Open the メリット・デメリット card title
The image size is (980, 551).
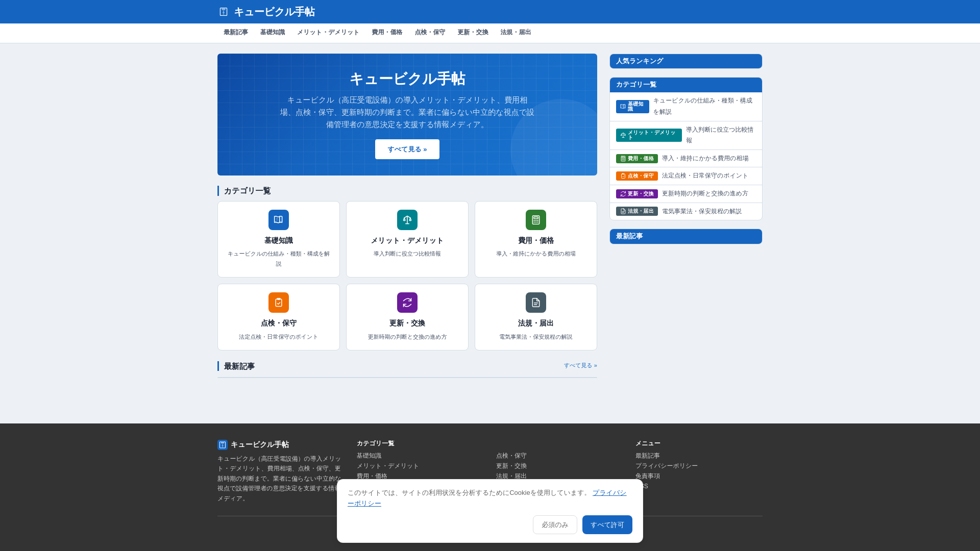[407, 241]
